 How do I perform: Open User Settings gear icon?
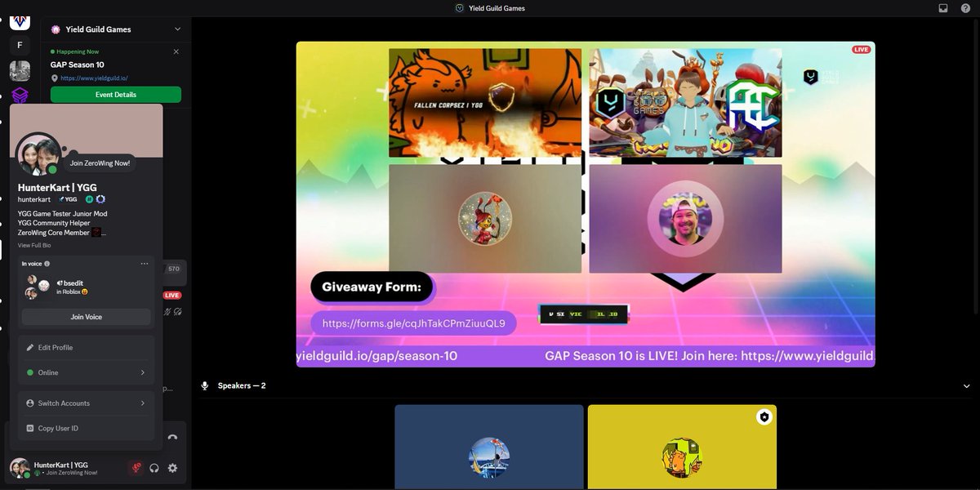[x=172, y=468]
